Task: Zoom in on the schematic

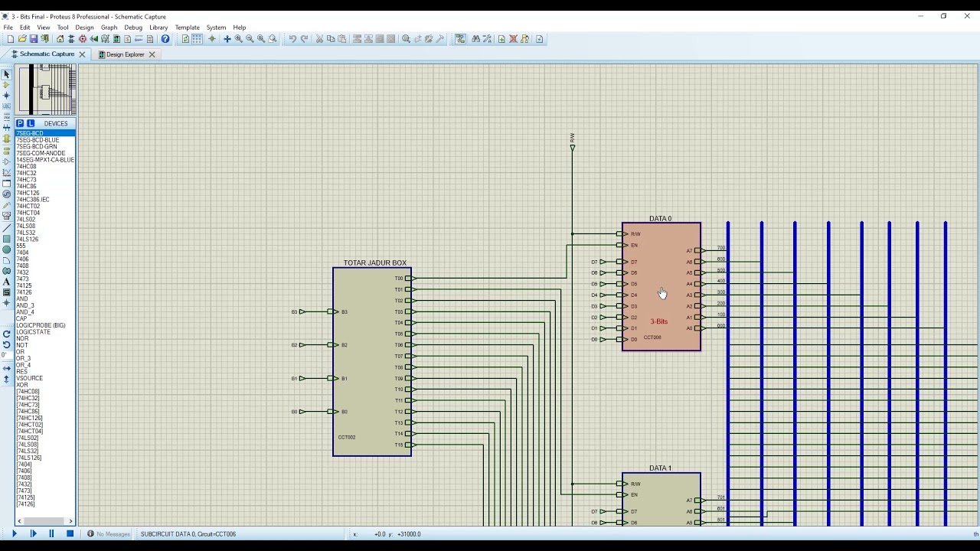Action: click(x=238, y=39)
